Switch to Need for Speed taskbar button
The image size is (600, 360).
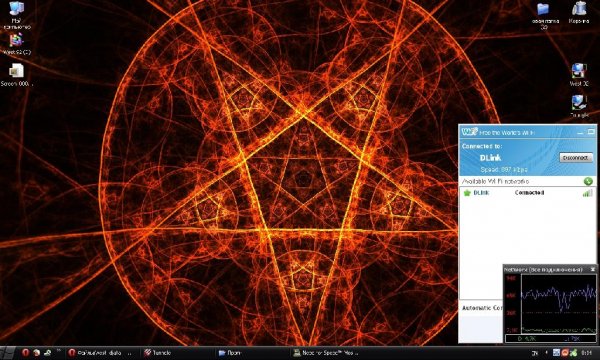pos(326,353)
